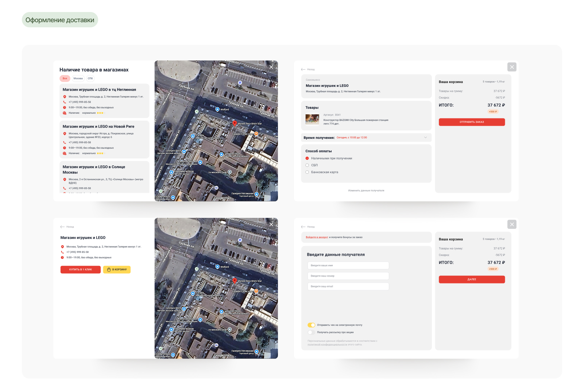584x392 pixels.
Task: Click Wolford map marker on top map
Action: pos(217,109)
